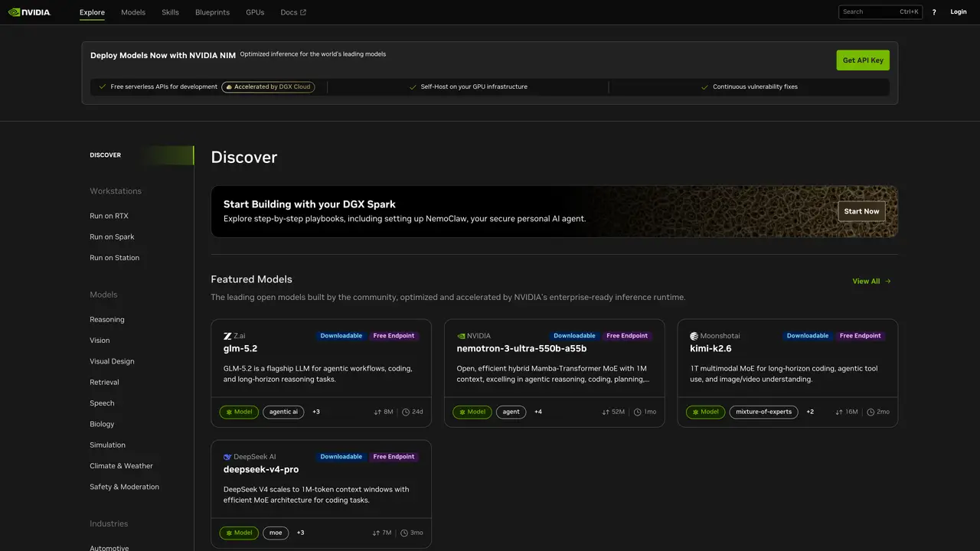Open the Models tab in header
Image resolution: width=980 pixels, height=551 pixels.
point(133,12)
